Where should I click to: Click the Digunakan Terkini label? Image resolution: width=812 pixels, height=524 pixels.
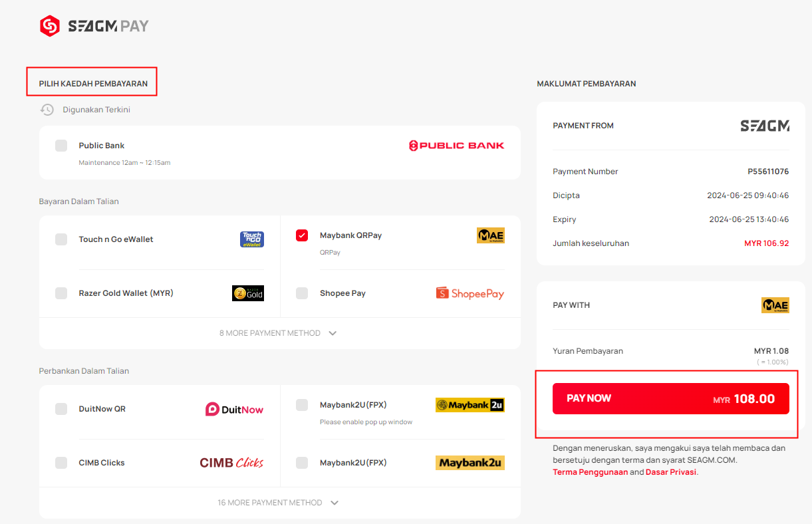[x=96, y=110]
